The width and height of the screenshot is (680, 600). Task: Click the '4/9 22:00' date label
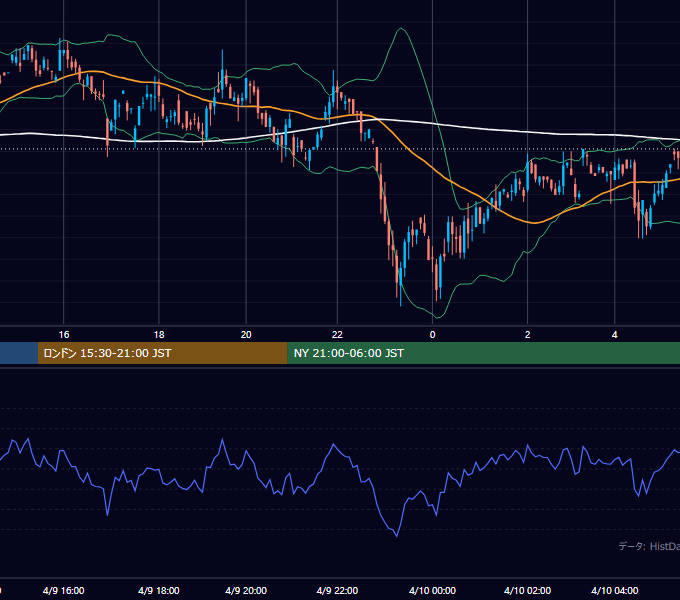(337, 590)
